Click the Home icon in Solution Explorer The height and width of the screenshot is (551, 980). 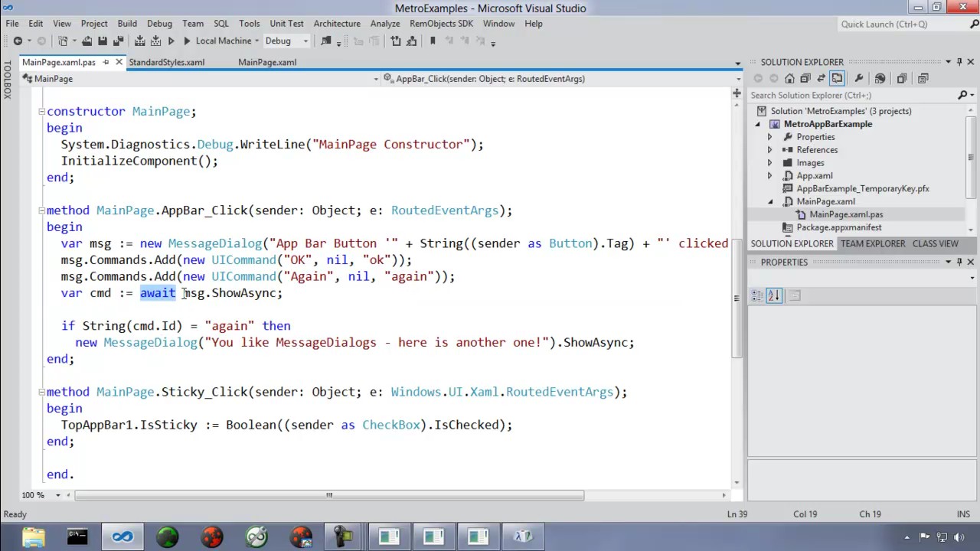[789, 78]
